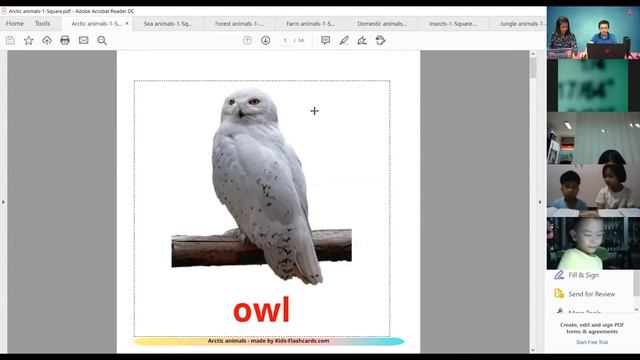This screenshot has width=640, height=360.
Task: Click the scroll up arrow of the document
Action: click(x=533, y=54)
